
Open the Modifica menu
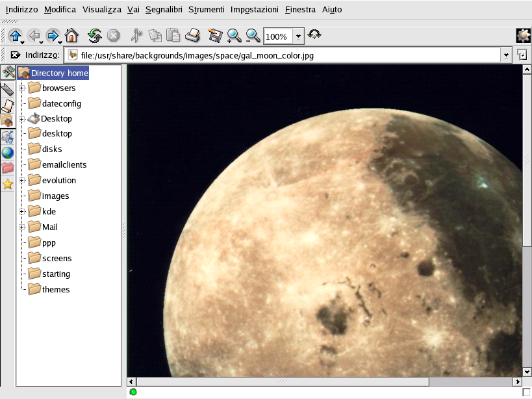pyautogui.click(x=60, y=10)
